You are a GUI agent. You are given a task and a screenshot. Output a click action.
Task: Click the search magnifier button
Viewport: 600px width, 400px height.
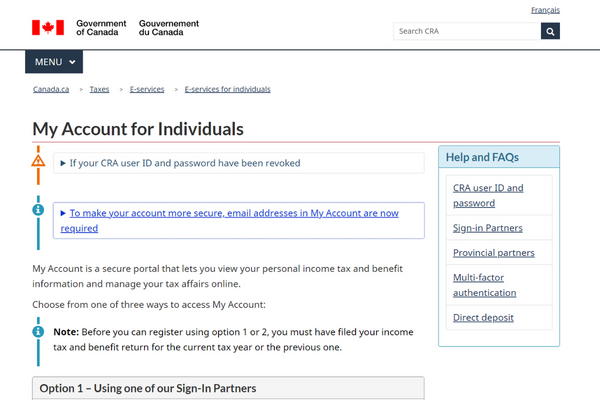pyautogui.click(x=550, y=31)
